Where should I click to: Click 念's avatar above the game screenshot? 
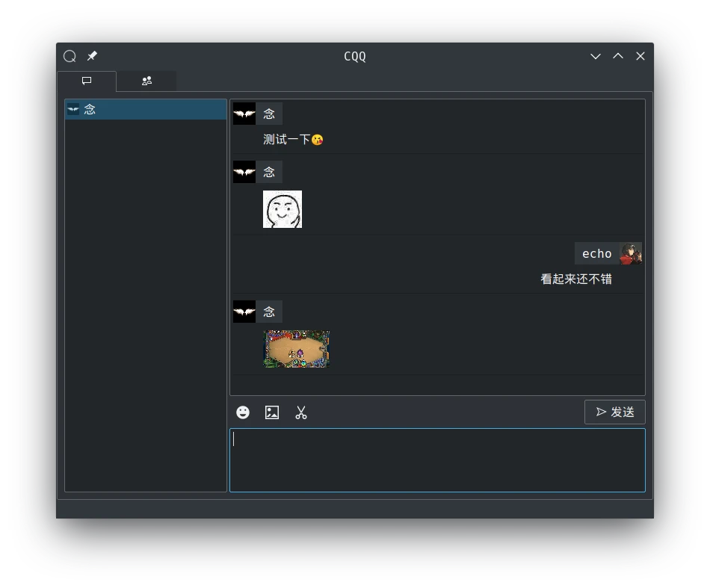coord(244,312)
